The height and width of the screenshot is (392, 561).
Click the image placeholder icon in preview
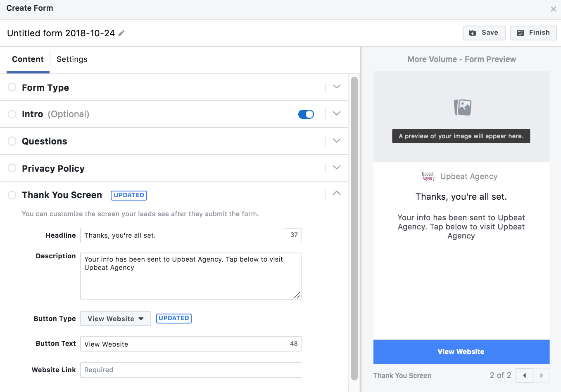(463, 107)
